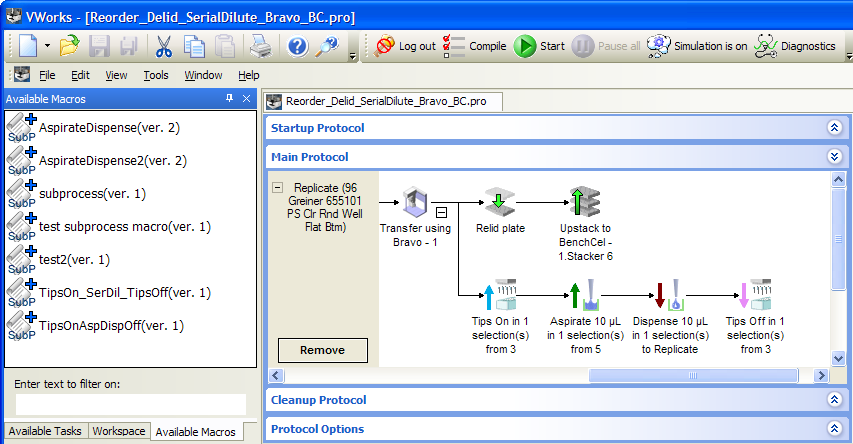Click the Remove button
The image size is (853, 444).
[323, 350]
